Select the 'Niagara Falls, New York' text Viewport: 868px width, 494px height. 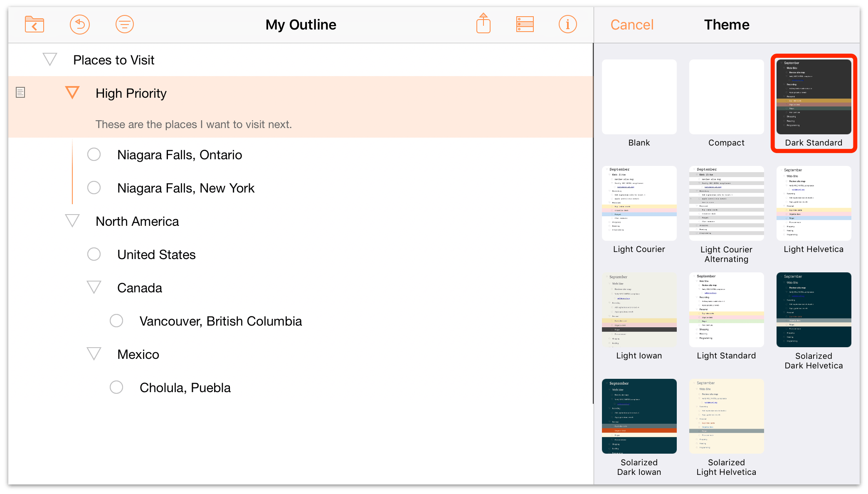click(186, 188)
